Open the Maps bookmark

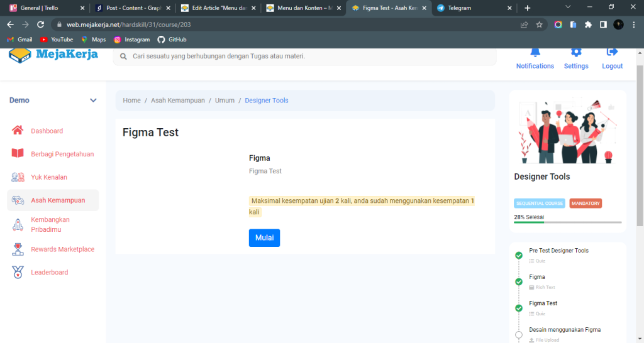point(94,40)
